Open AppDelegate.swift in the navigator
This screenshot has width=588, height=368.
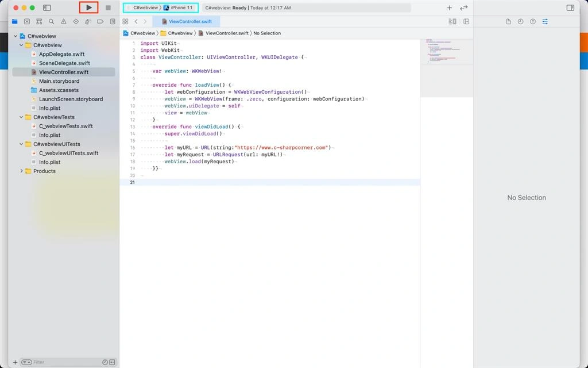tap(62, 54)
